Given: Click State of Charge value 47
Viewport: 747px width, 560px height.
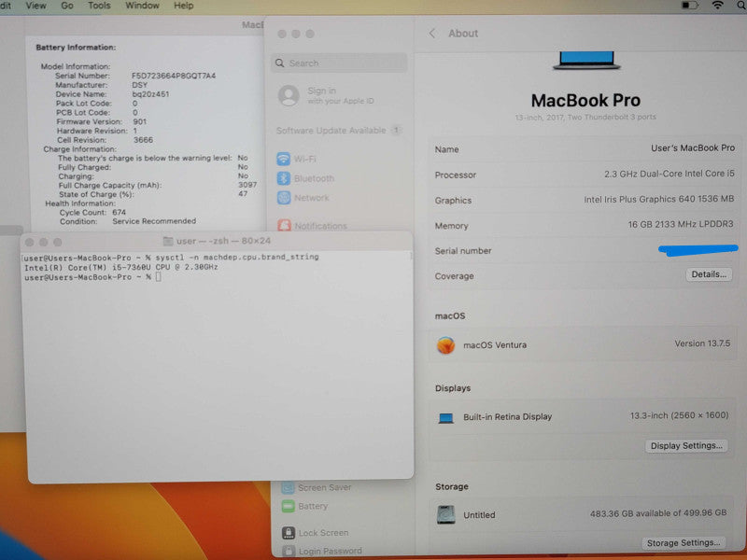Looking at the screenshot, I should point(243,194).
